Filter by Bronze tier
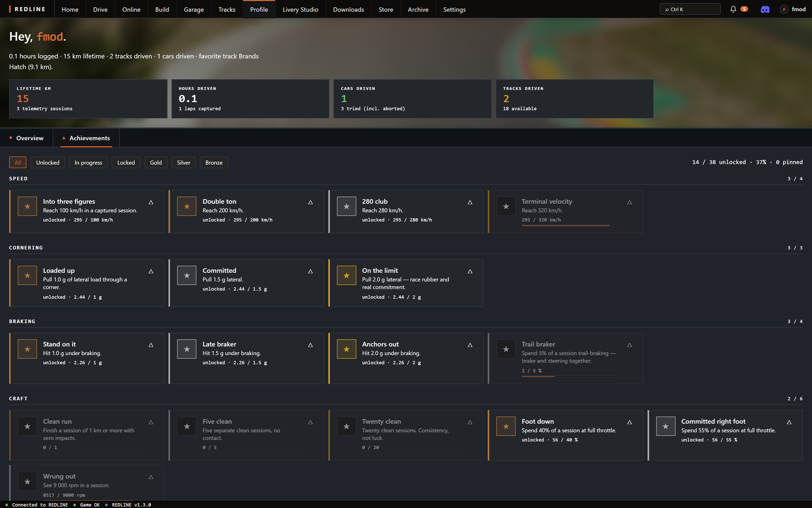 (x=214, y=163)
